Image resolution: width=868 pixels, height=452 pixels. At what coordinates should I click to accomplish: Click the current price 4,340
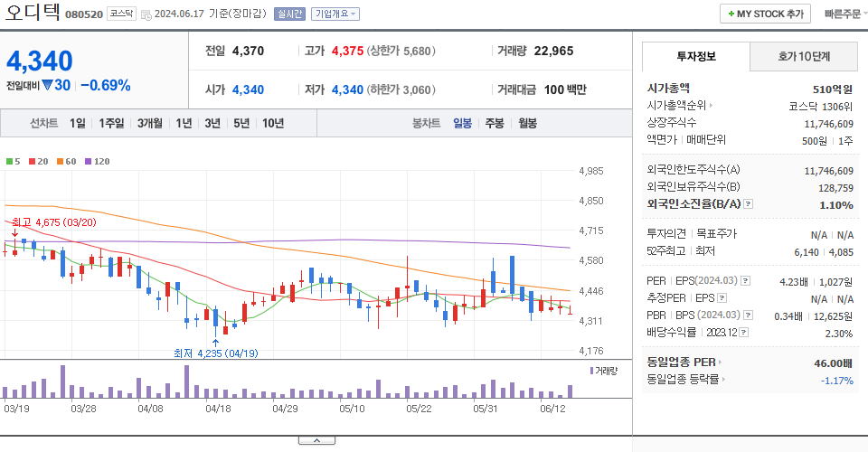pyautogui.click(x=39, y=61)
